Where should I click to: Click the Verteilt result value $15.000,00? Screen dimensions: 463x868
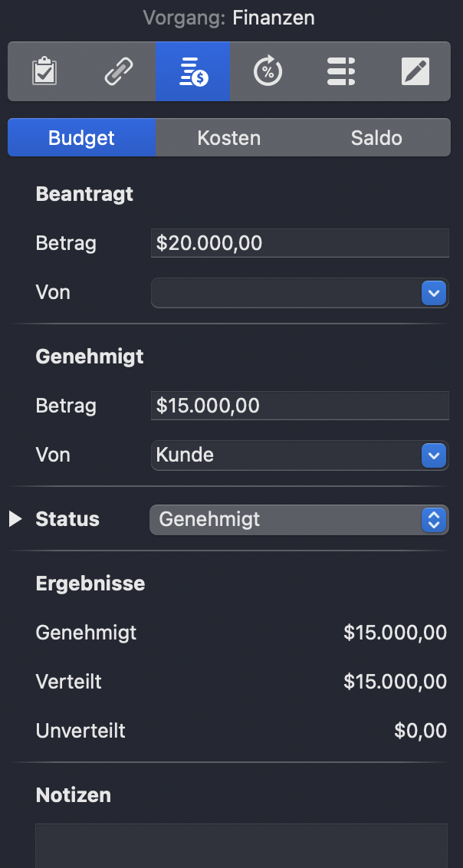(x=395, y=682)
